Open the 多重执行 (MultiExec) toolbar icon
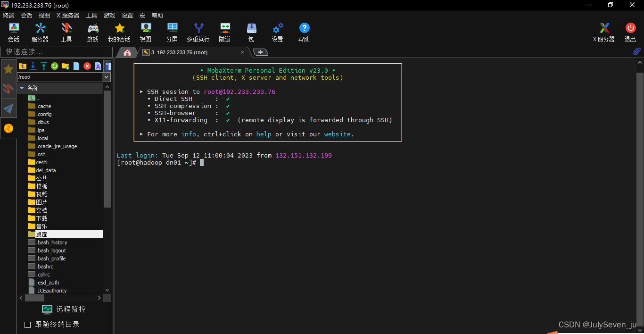Image resolution: width=644 pixels, height=334 pixels. click(x=198, y=32)
